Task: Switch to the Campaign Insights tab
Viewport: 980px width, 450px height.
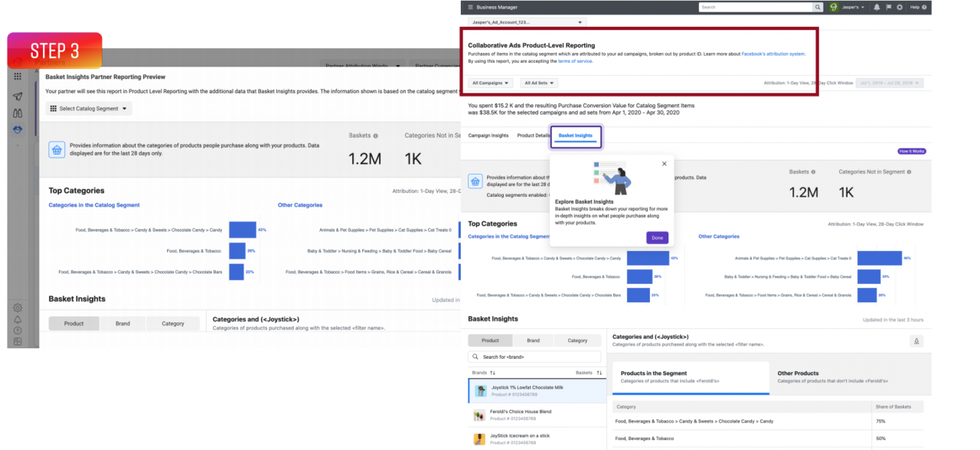Action: (x=488, y=135)
